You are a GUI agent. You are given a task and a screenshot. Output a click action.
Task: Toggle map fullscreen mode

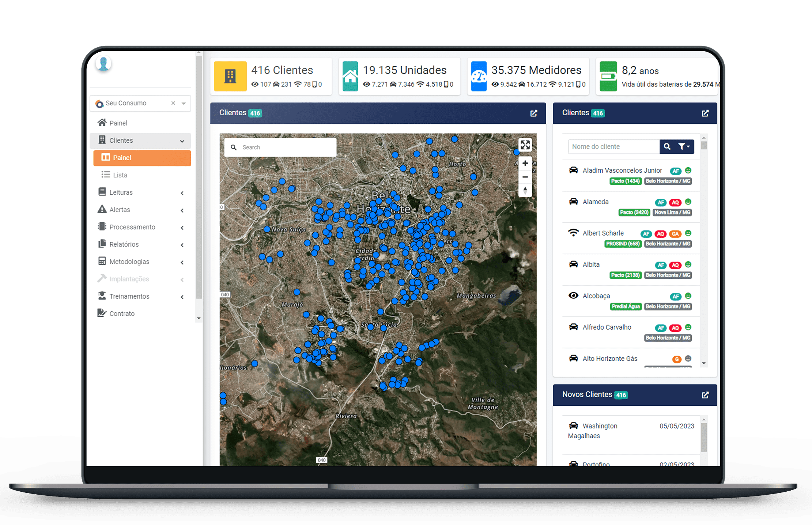525,145
